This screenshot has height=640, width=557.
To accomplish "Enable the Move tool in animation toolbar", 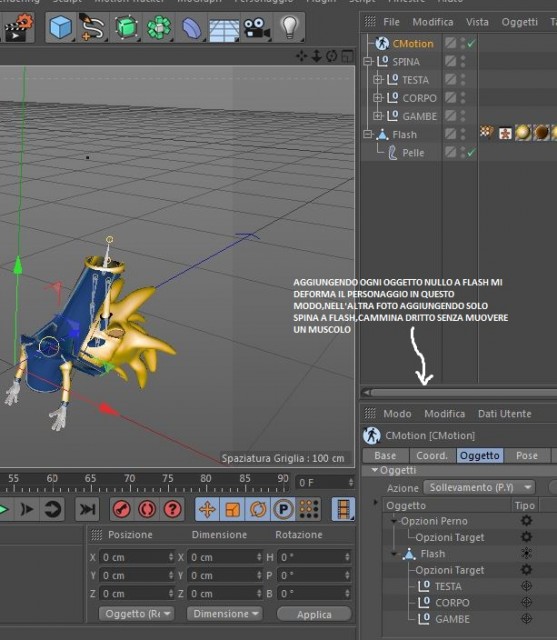I will [207, 509].
